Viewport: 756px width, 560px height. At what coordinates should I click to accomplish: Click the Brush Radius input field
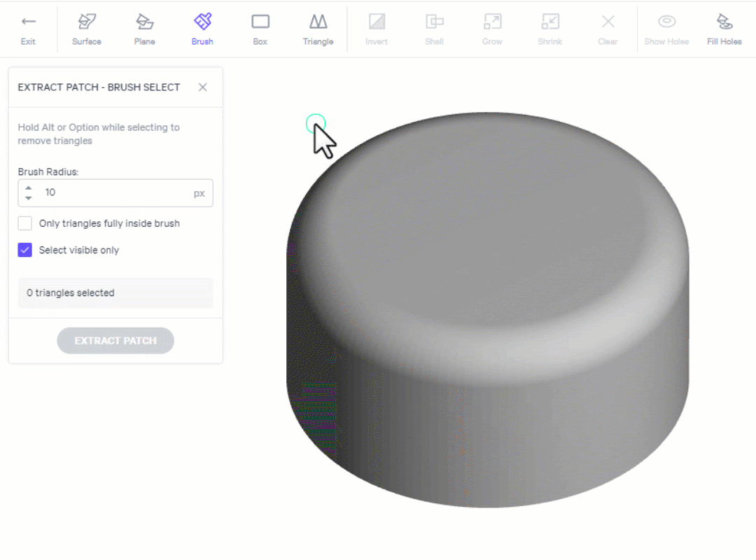[x=115, y=192]
